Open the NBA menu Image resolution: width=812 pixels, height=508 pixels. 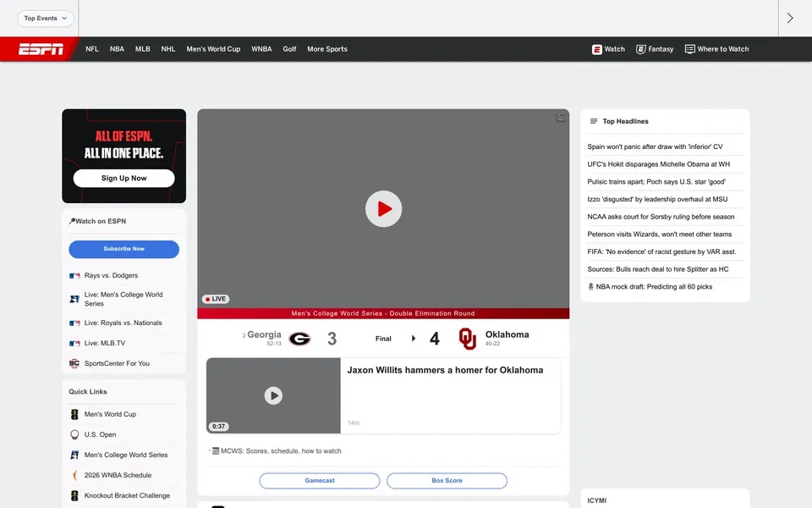(117, 49)
